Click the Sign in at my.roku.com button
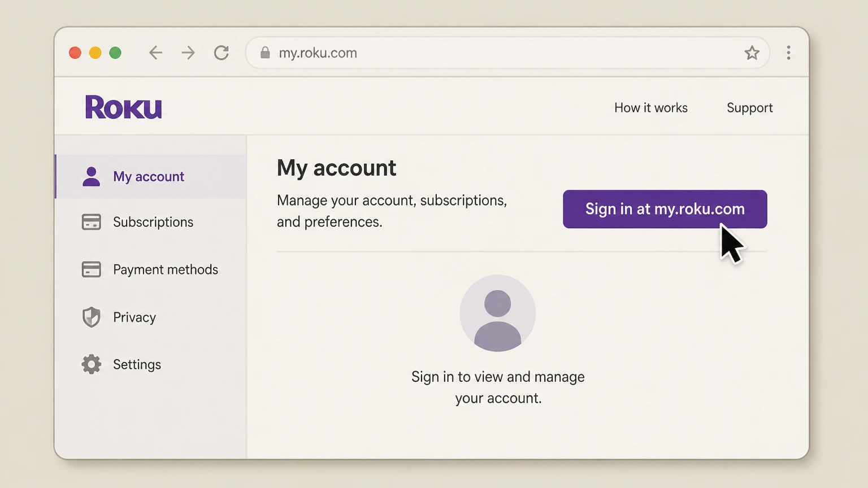This screenshot has width=868, height=488. [x=665, y=209]
